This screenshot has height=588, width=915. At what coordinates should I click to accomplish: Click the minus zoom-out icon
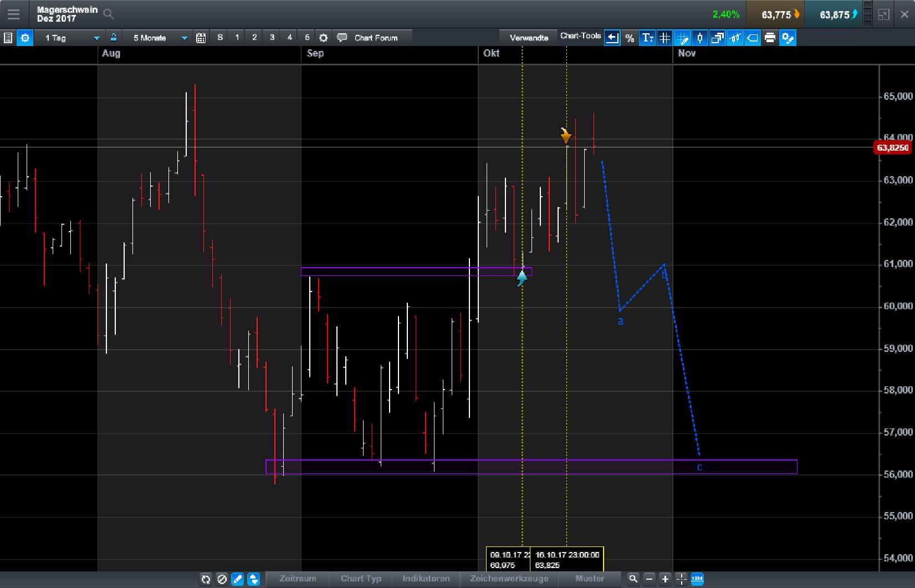click(649, 579)
